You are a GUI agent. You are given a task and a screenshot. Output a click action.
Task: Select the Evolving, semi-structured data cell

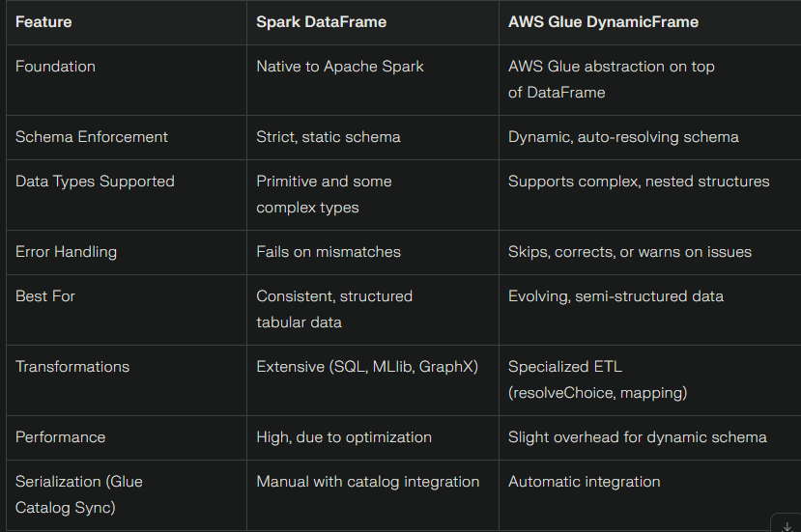click(x=615, y=296)
